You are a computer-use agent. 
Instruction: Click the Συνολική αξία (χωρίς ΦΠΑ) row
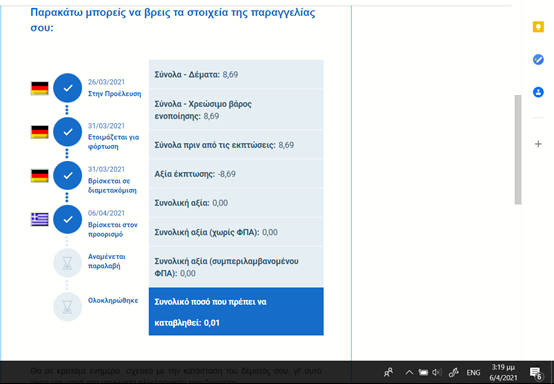[236, 232]
